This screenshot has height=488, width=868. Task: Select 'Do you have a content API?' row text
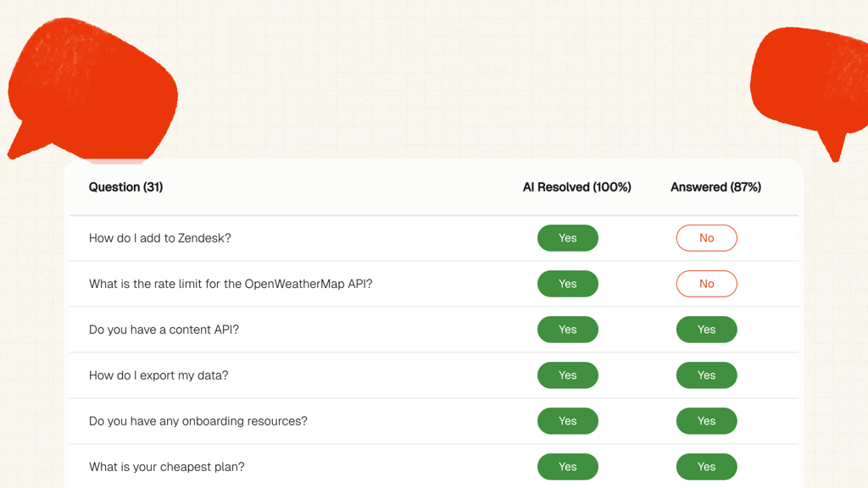click(164, 330)
